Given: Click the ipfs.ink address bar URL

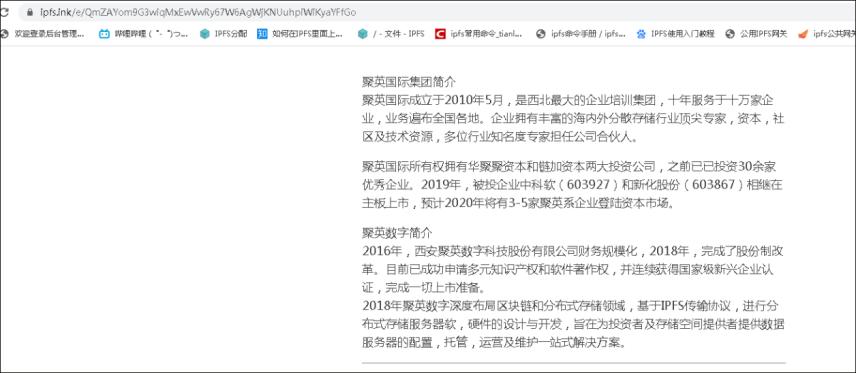Looking at the screenshot, I should [x=199, y=12].
